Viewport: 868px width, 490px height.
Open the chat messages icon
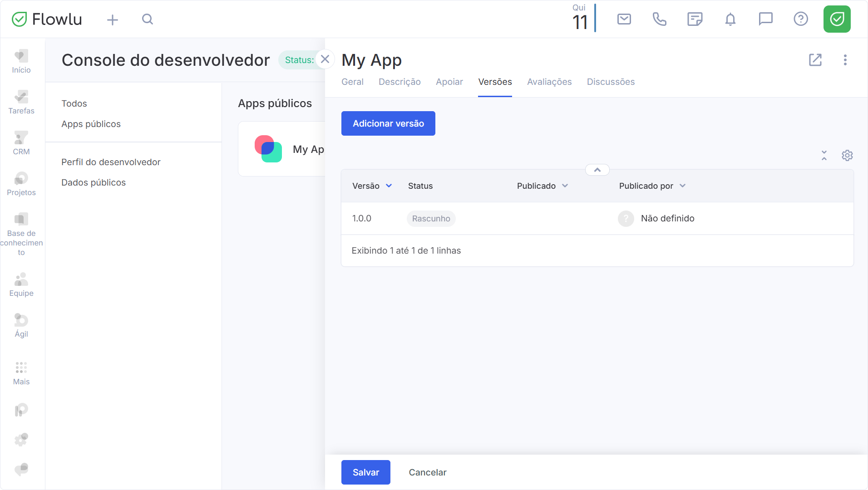765,19
